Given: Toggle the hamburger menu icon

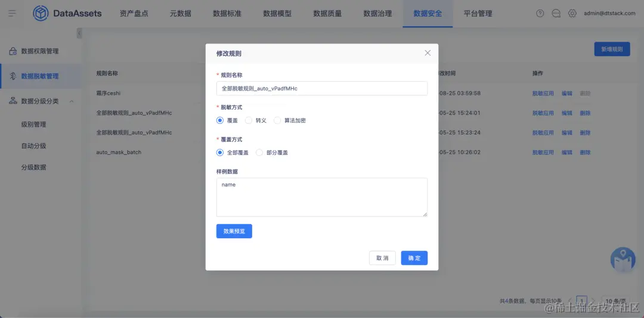Looking at the screenshot, I should [x=13, y=14].
